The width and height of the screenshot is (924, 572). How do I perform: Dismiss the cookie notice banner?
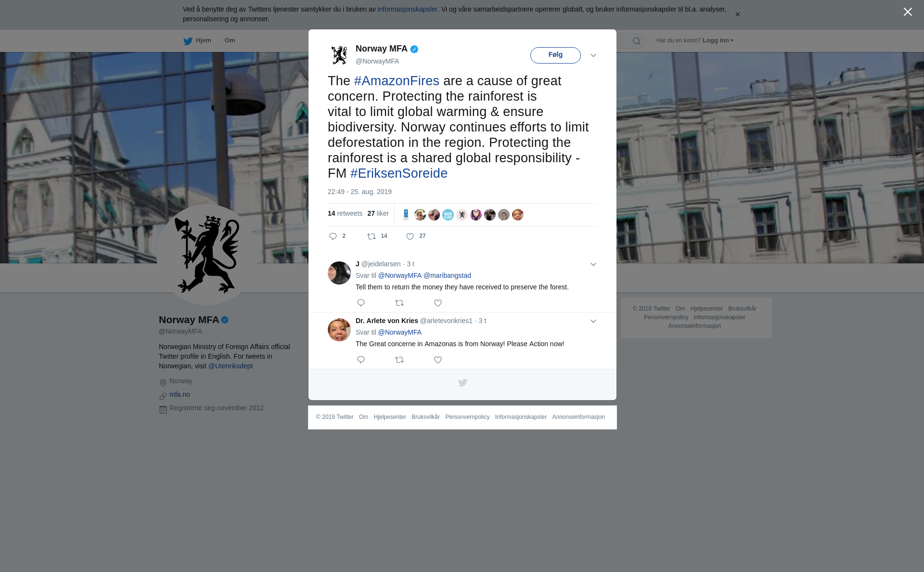(x=737, y=14)
